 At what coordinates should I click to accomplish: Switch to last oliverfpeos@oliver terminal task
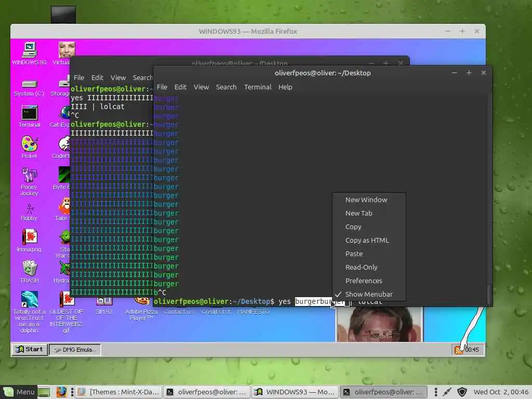(383, 392)
